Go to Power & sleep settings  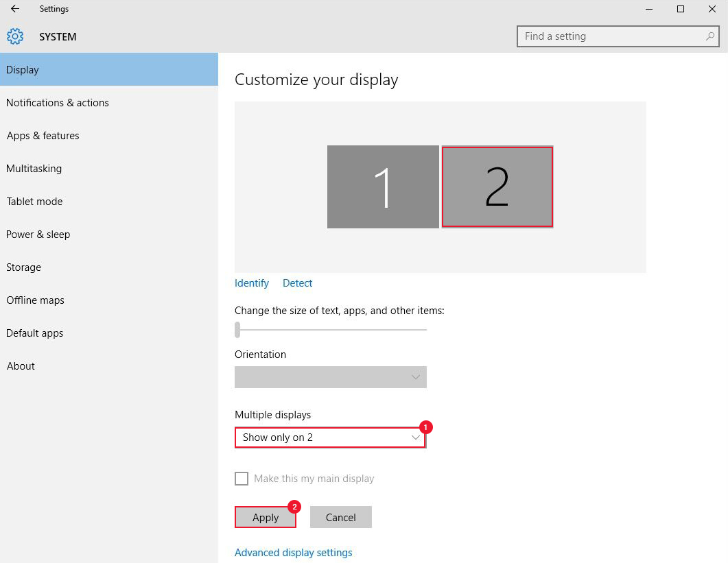[109, 235]
